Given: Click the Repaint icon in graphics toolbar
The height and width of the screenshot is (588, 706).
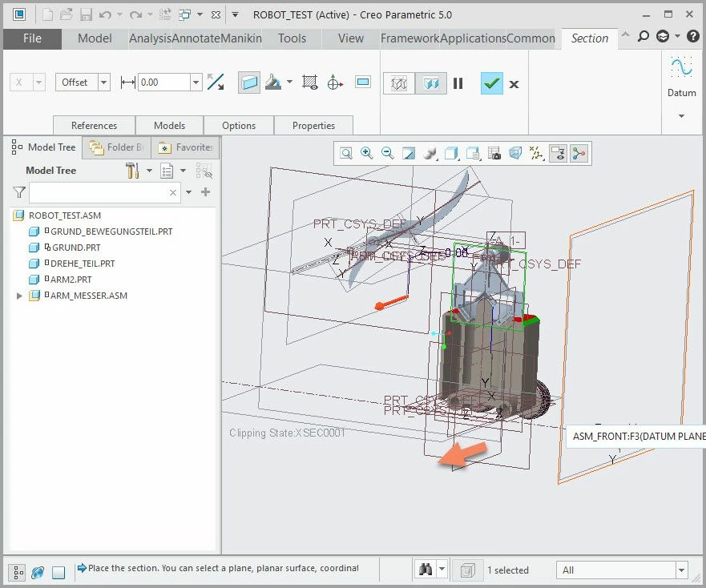Looking at the screenshot, I should (x=409, y=154).
